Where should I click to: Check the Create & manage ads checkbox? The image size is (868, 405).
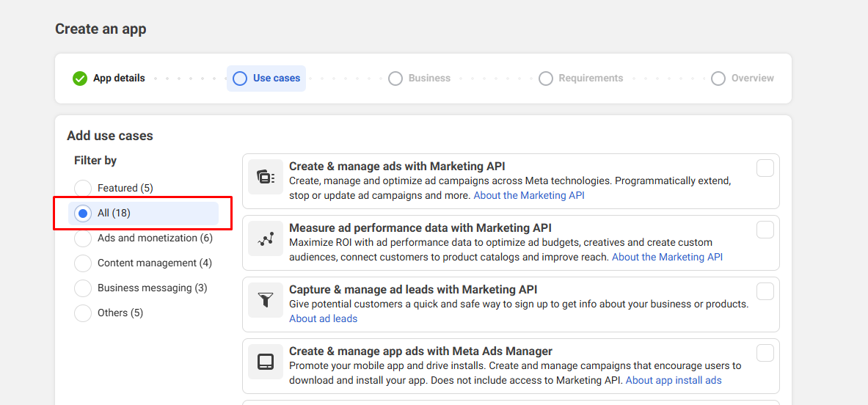click(765, 169)
